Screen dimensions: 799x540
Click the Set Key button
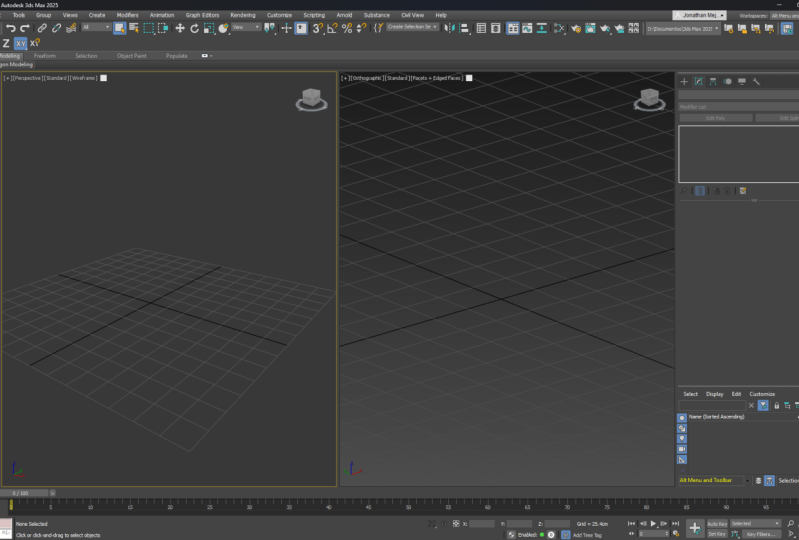(716, 534)
